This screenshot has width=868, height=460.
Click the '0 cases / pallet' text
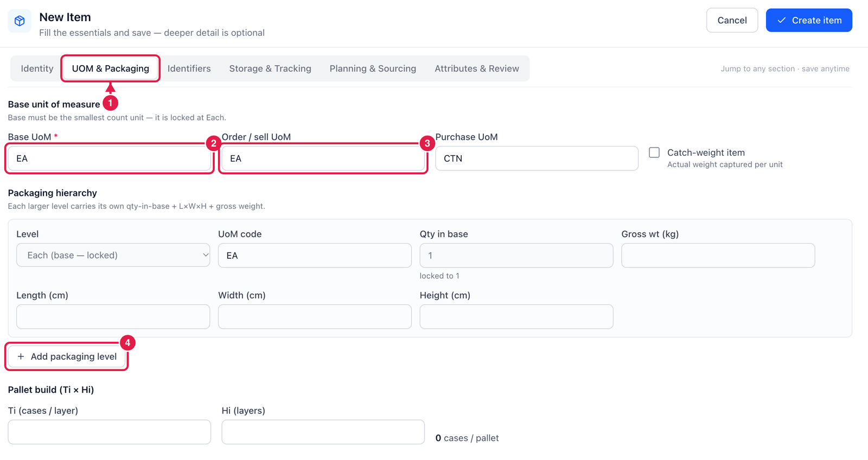(467, 438)
